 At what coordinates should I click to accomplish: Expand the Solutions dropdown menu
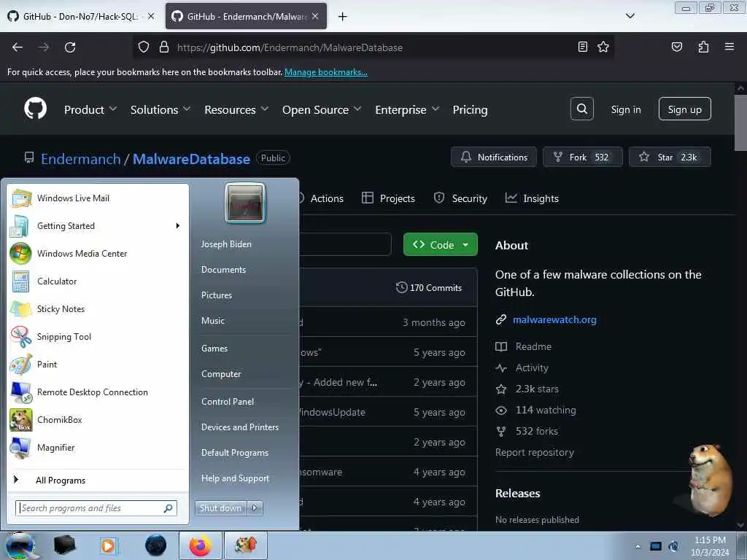[160, 110]
